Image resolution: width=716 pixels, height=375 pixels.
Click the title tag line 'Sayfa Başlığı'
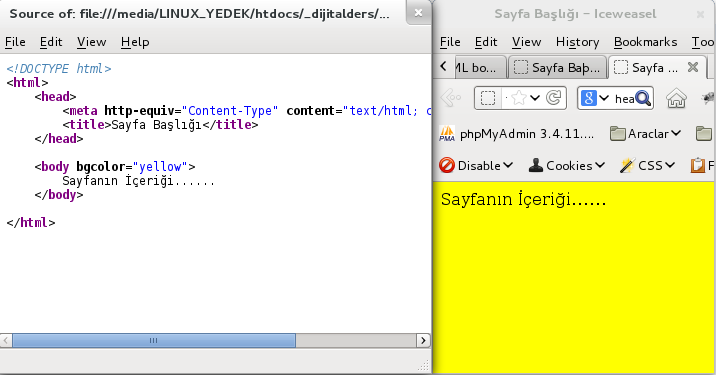pos(160,125)
